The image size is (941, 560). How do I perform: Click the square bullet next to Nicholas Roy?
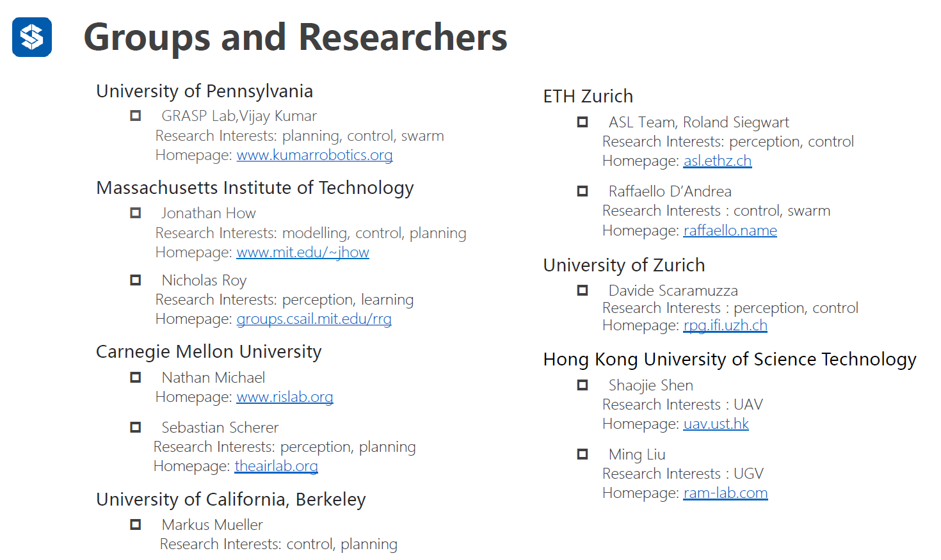(x=136, y=280)
